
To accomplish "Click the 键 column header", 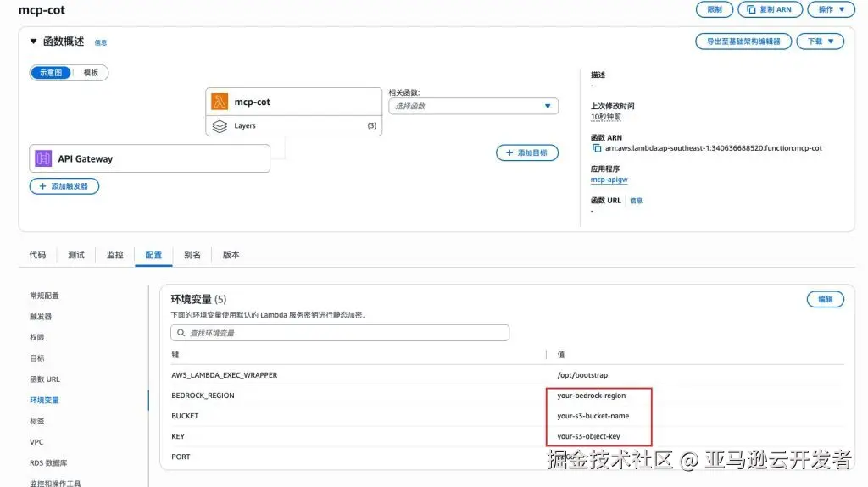I will click(x=175, y=355).
